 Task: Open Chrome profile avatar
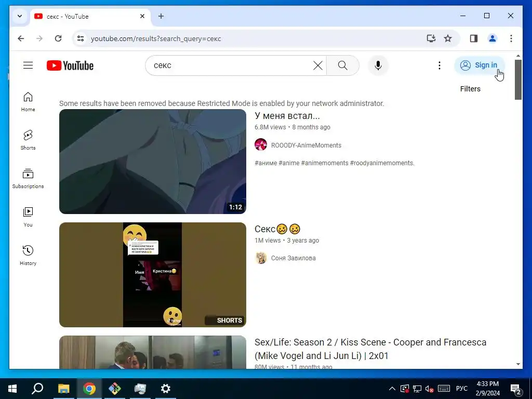pos(493,38)
